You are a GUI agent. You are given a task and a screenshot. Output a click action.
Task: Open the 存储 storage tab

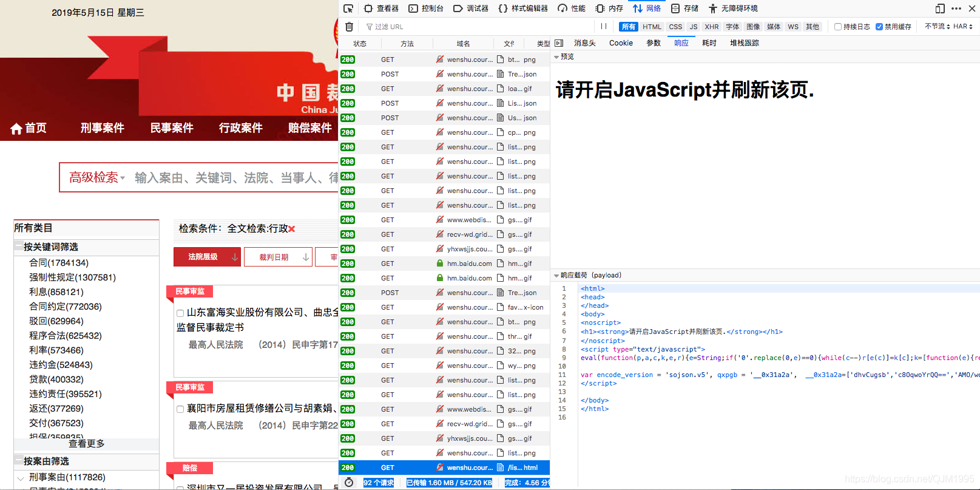click(684, 9)
